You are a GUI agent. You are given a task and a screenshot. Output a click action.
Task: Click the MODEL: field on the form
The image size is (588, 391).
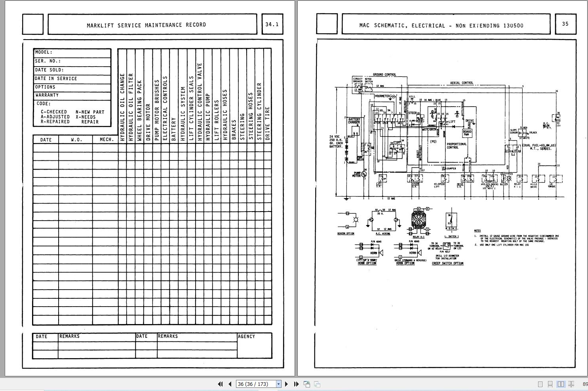pos(72,52)
